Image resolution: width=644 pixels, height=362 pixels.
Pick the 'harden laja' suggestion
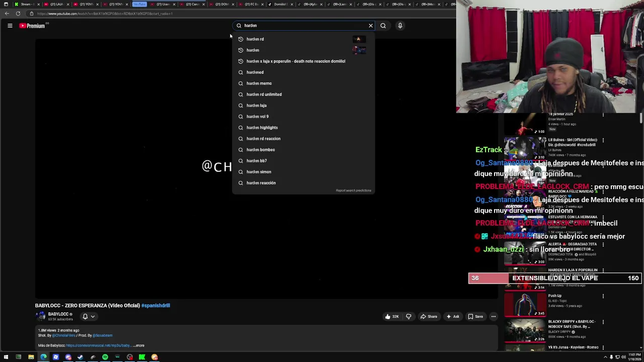[303, 106]
